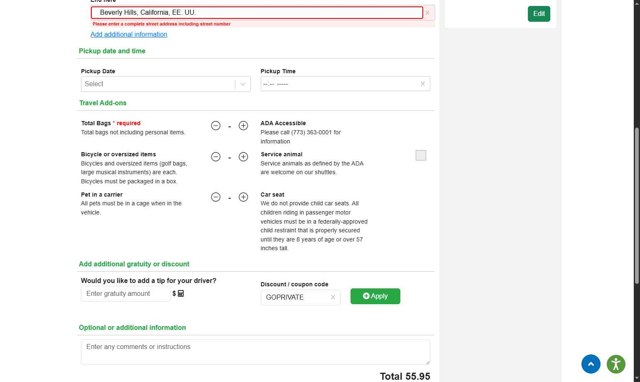Increase Bicycle or oversized items count
640x382 pixels.
[243, 157]
